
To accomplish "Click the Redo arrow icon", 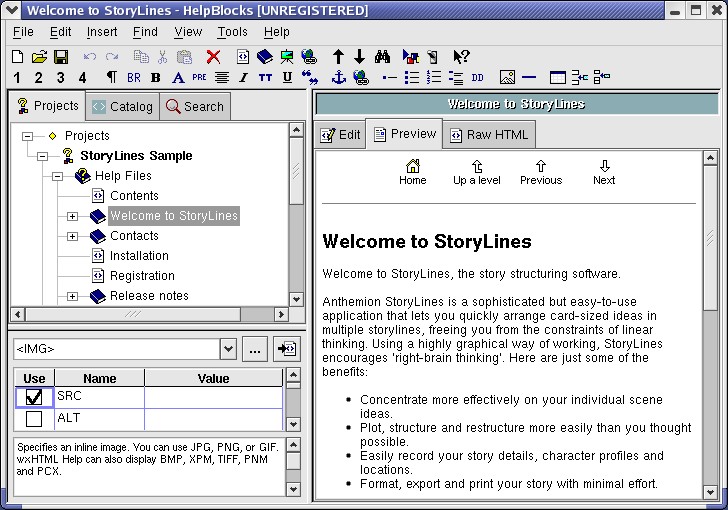I will [112, 57].
